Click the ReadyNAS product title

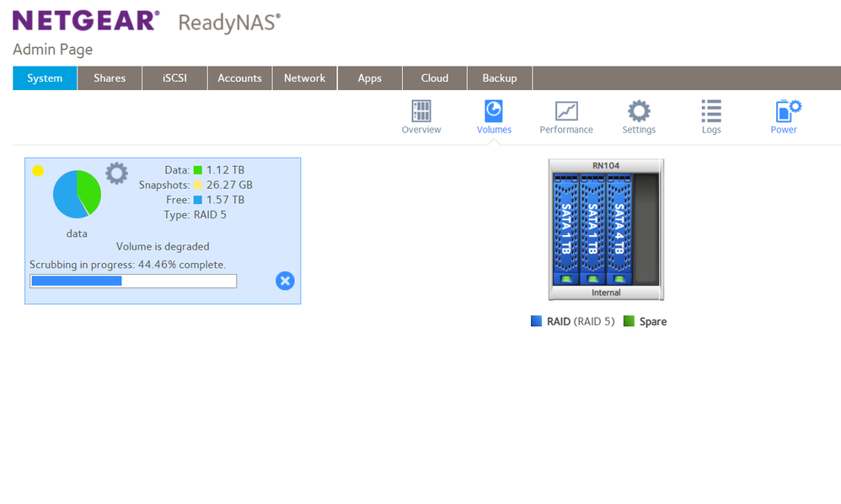229,23
